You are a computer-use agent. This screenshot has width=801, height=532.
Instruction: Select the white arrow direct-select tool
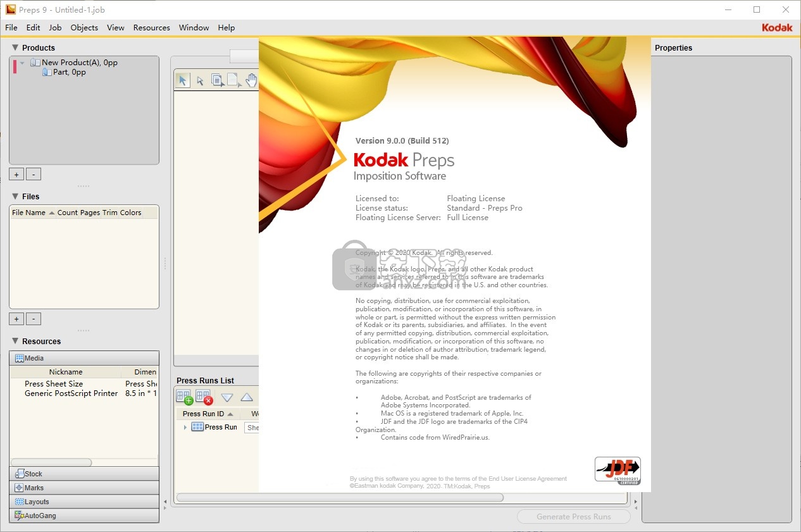point(200,81)
